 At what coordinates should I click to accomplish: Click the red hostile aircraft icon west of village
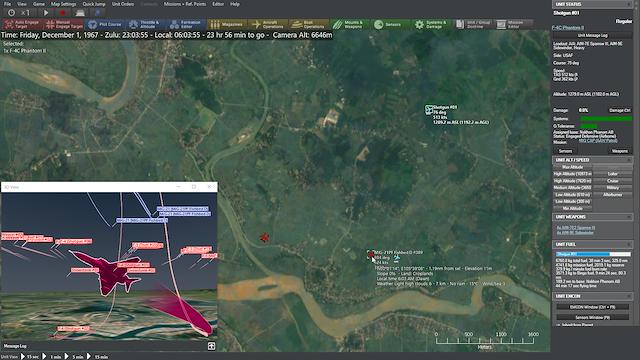(264, 237)
